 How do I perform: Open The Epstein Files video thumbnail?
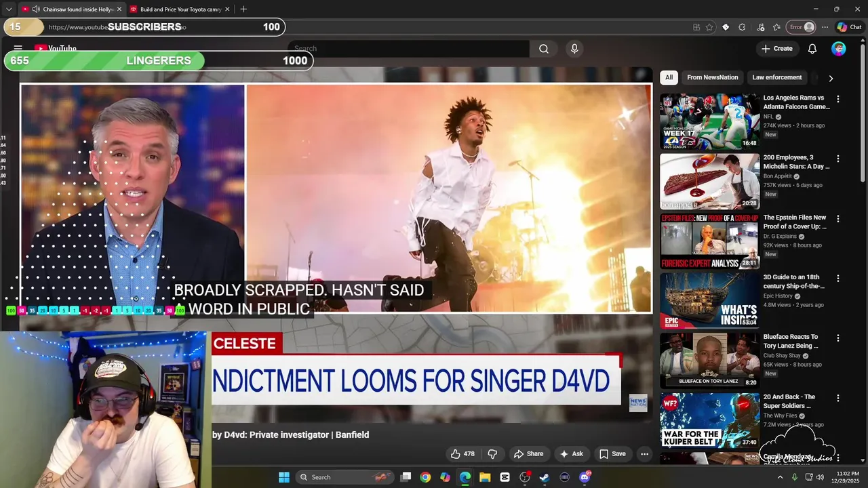[x=709, y=241]
